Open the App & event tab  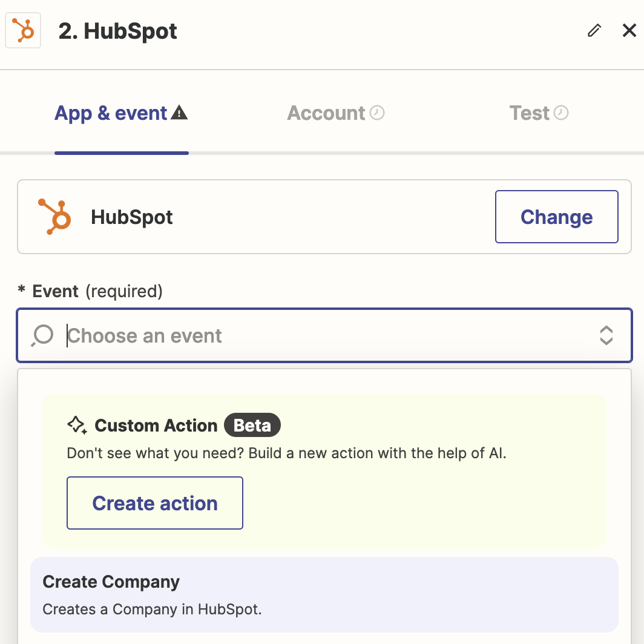(111, 113)
